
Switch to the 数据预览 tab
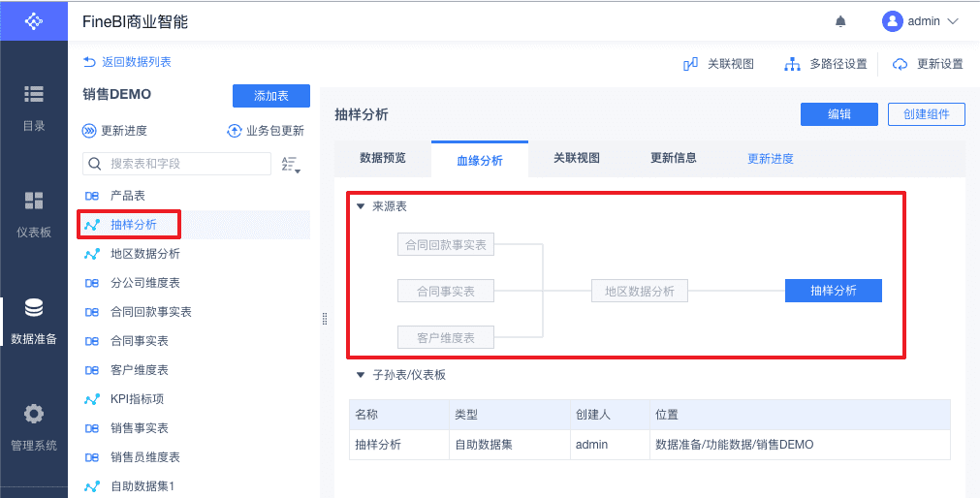(x=382, y=158)
